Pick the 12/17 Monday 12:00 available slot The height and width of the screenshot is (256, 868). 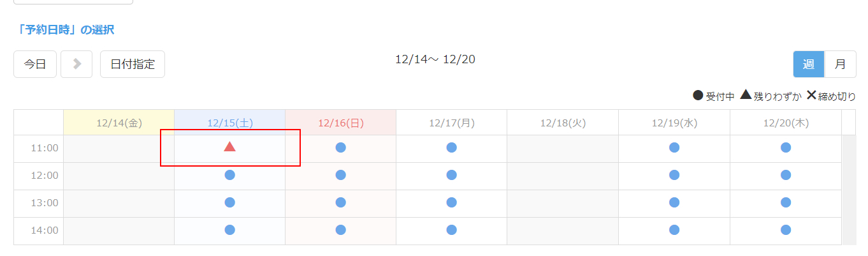(x=452, y=175)
